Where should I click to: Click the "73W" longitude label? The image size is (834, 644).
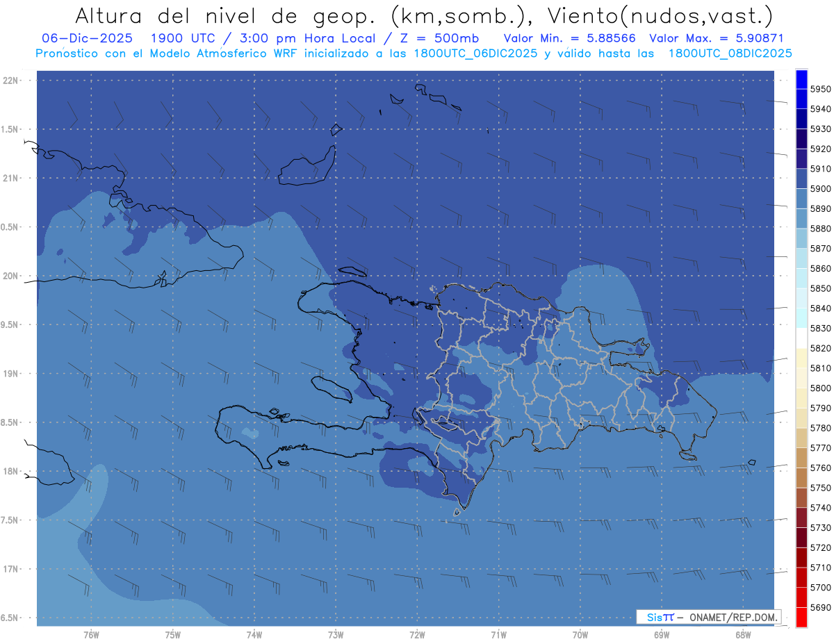[x=336, y=634]
